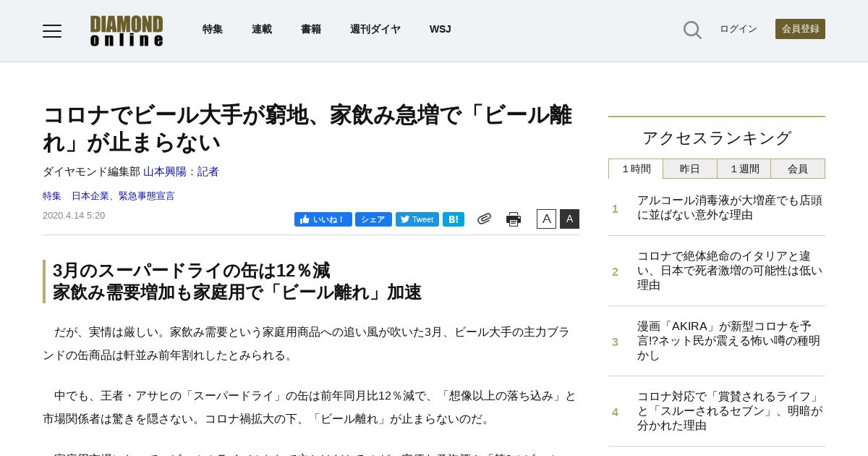Viewport: 868px width, 456px height.
Task: Open the search magnifier icon
Action: tap(692, 30)
